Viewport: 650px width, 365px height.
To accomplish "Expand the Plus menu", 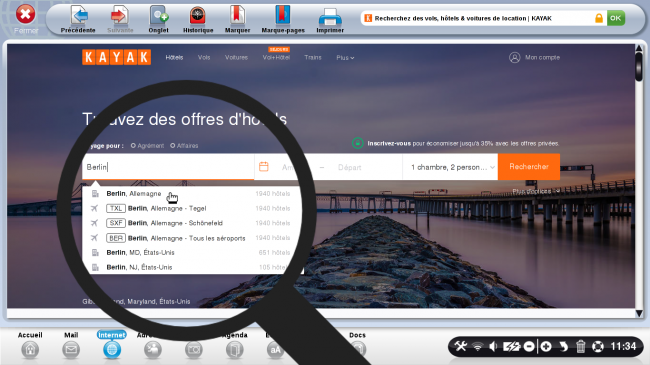I will [345, 58].
